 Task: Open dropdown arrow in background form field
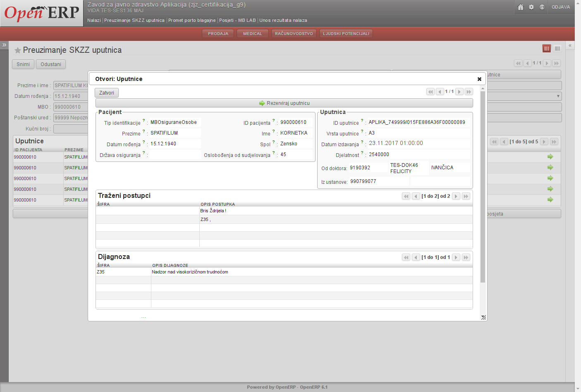pyautogui.click(x=558, y=96)
